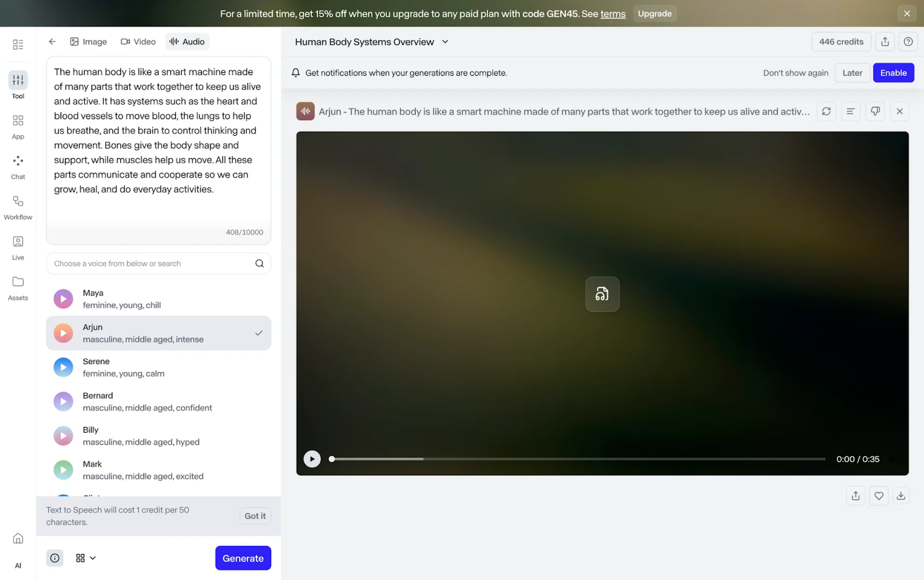Enable generation notifications
Viewport: 924px width, 580px height.
pyautogui.click(x=893, y=73)
